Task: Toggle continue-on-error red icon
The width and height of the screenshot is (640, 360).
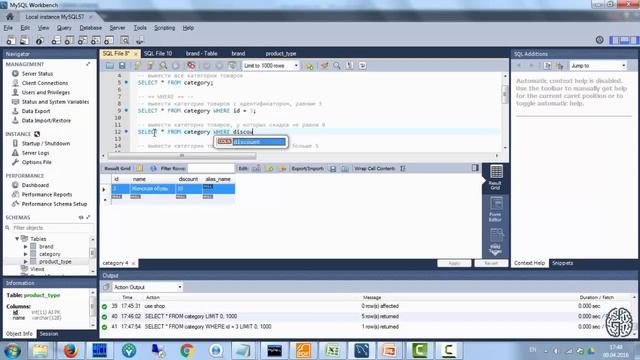Action: click(191, 65)
